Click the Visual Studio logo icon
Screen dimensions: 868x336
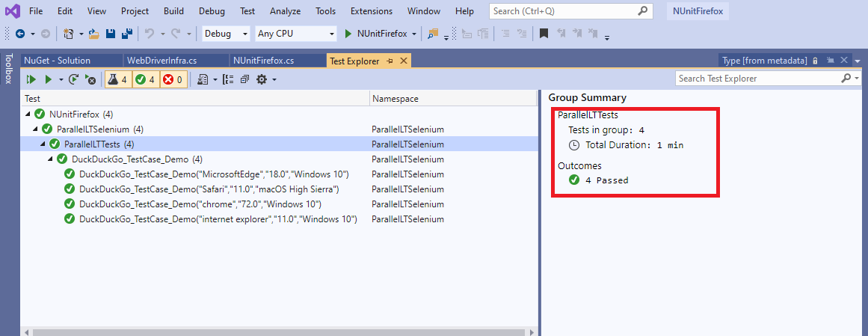pos(12,10)
